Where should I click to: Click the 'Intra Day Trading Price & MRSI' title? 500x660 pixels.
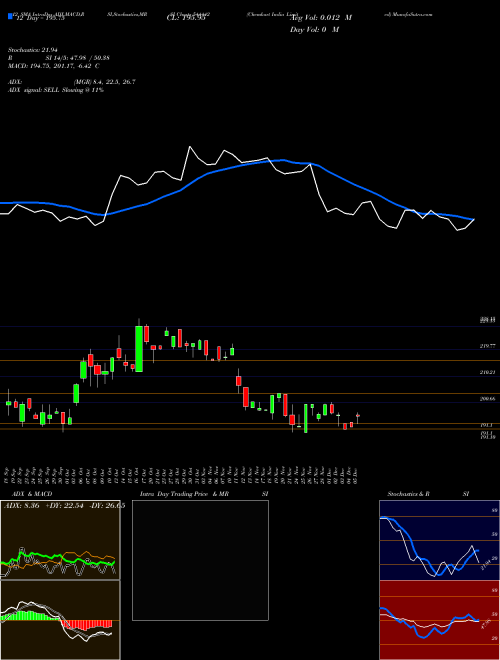click(204, 494)
